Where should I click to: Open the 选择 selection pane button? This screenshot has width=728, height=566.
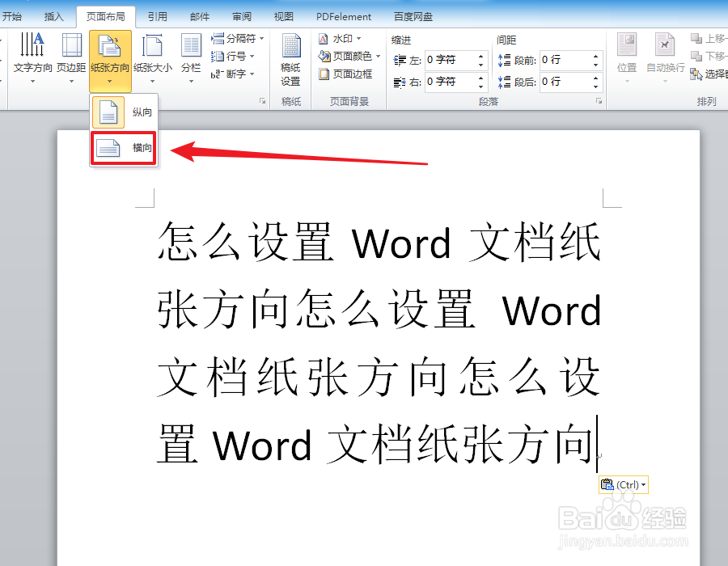point(709,74)
